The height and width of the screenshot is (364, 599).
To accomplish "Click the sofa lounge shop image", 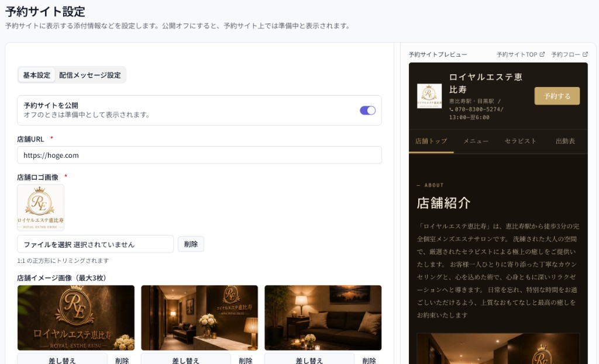I will [323, 318].
